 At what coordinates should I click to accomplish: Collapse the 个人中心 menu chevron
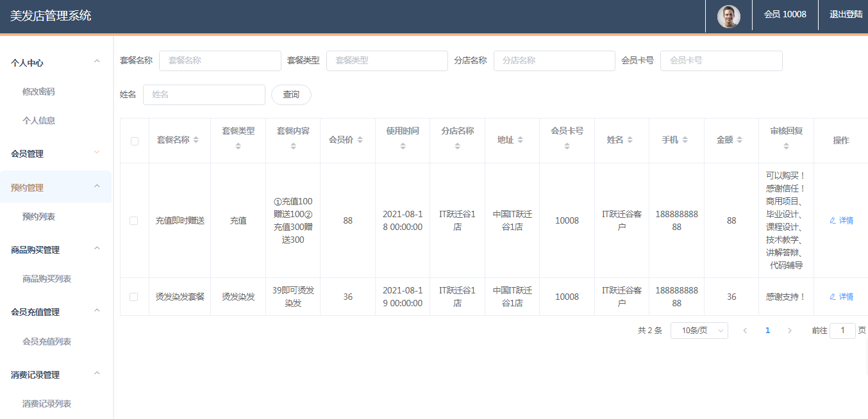tap(97, 62)
